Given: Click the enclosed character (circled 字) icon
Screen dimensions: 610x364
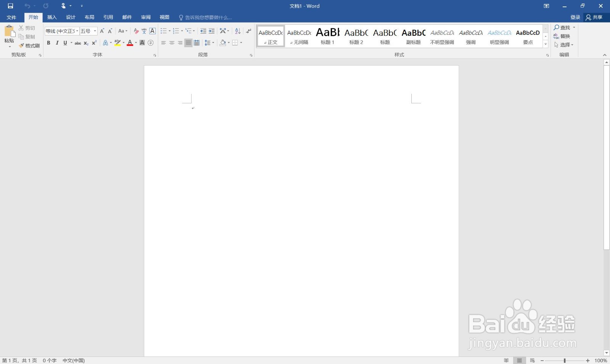Looking at the screenshot, I should [151, 43].
